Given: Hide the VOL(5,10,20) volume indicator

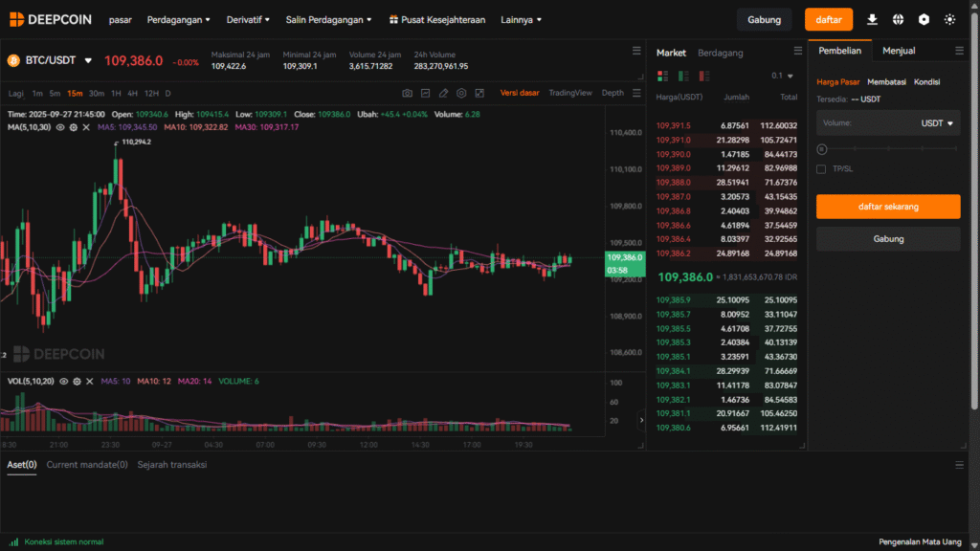Looking at the screenshot, I should click(x=62, y=381).
